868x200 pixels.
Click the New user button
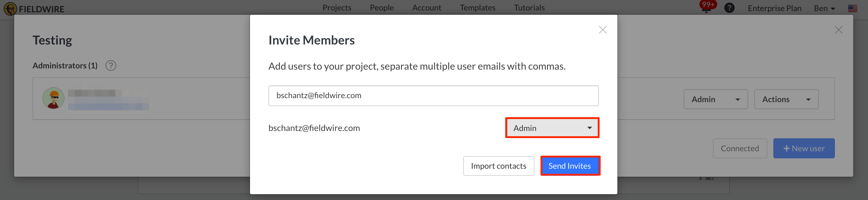[x=803, y=148]
